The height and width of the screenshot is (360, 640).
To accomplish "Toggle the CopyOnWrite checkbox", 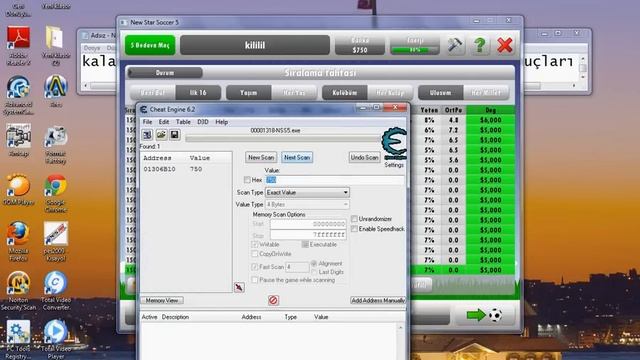I will point(255,254).
